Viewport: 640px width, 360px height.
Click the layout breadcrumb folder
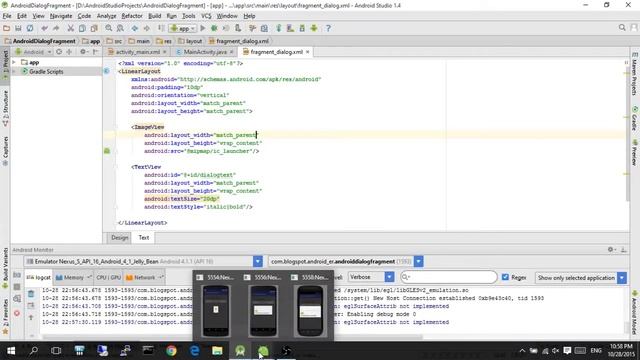tap(190, 41)
